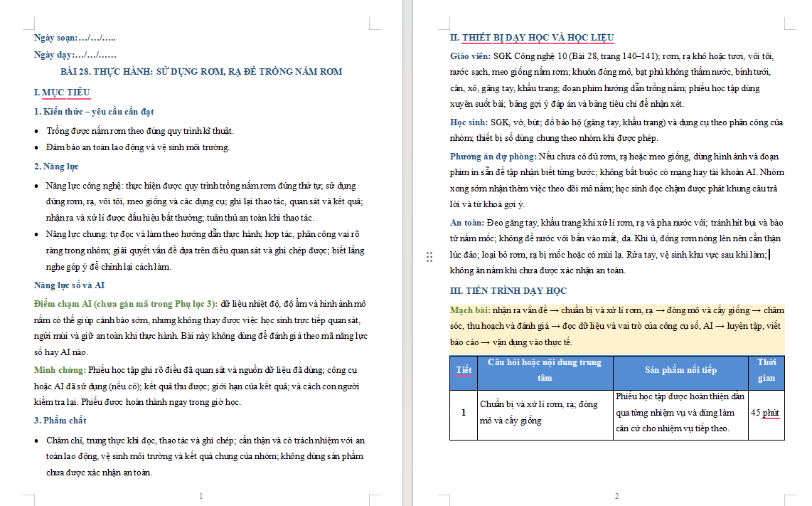Viewport: 812px width, 506px height.
Task: Click the 'Ngày dạy' line
Action: click(x=75, y=54)
